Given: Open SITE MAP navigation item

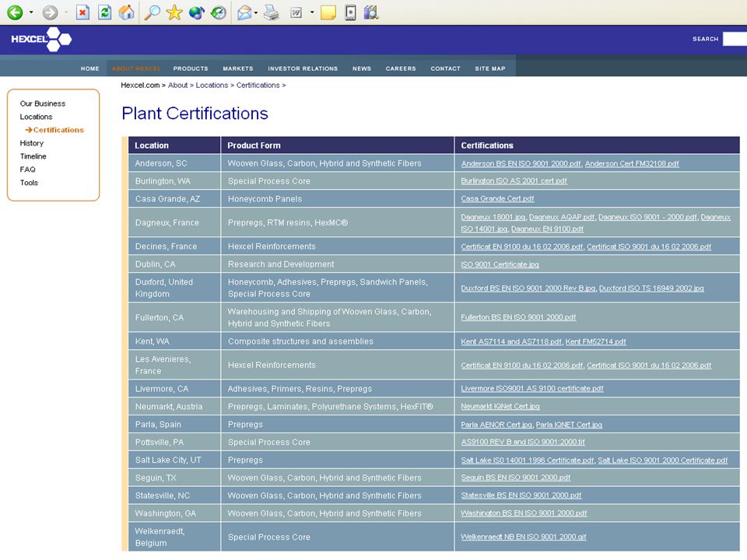Looking at the screenshot, I should (x=489, y=68).
